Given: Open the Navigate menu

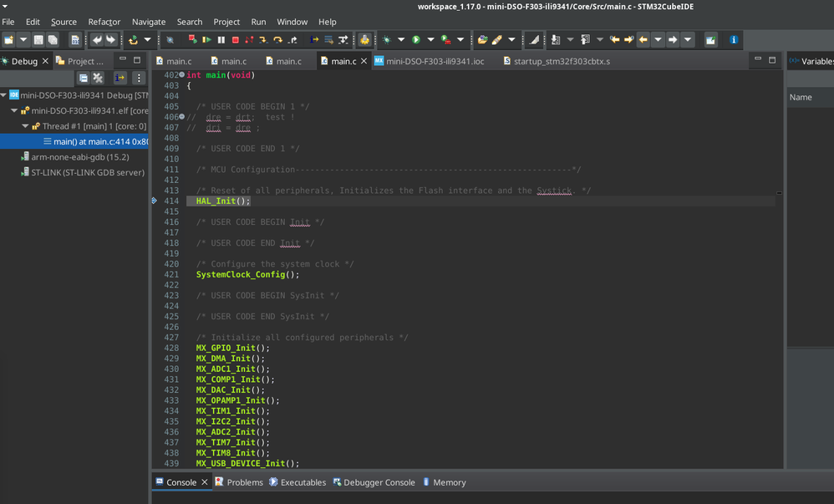Looking at the screenshot, I should [149, 22].
